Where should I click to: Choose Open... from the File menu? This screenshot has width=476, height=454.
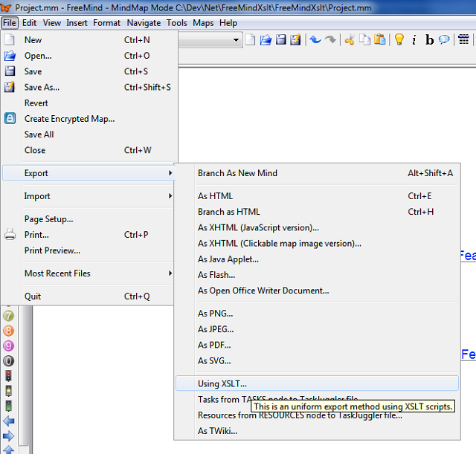point(89,56)
